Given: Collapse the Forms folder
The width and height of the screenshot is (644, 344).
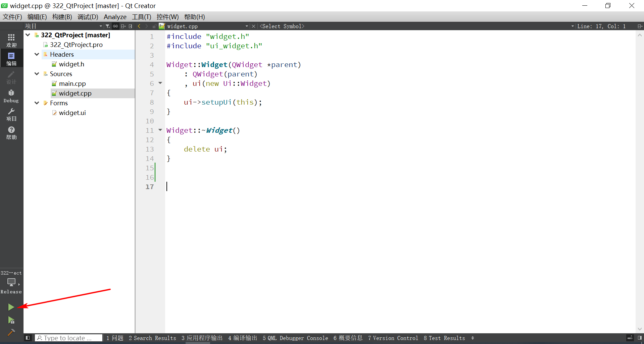Looking at the screenshot, I should click(37, 103).
